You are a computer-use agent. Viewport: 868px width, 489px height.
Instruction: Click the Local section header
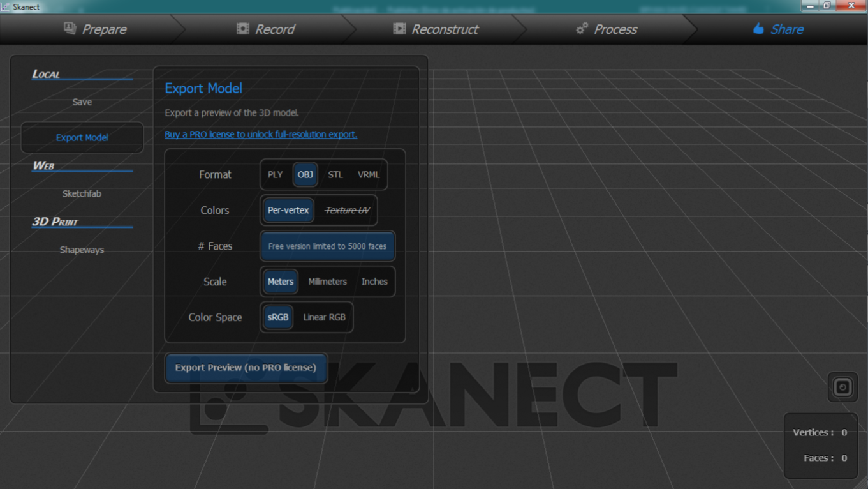pyautogui.click(x=46, y=74)
